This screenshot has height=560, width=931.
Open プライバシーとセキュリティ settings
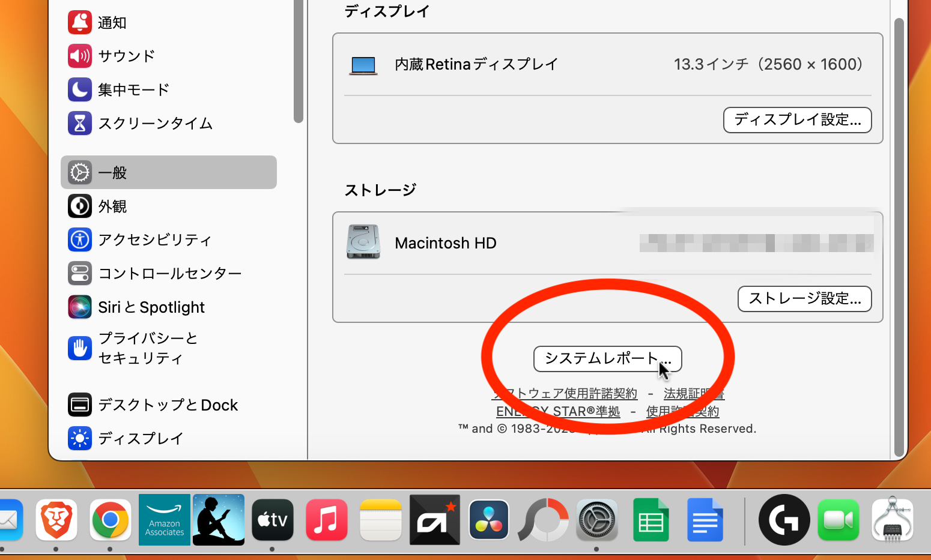click(148, 348)
